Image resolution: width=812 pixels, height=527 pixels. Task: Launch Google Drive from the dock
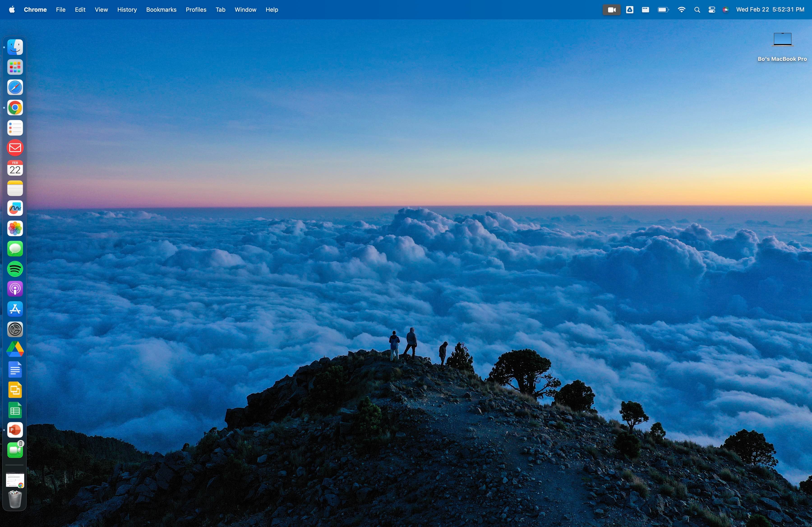pyautogui.click(x=15, y=349)
